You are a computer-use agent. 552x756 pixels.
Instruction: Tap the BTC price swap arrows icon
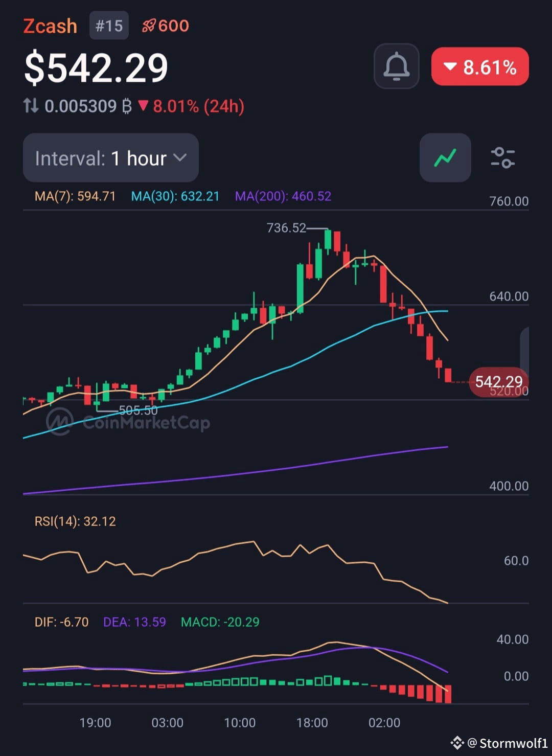[31, 106]
